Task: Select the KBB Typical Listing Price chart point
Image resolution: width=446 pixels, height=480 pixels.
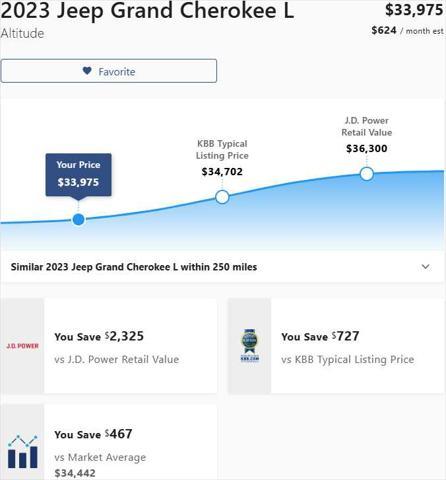Action: pyautogui.click(x=222, y=197)
